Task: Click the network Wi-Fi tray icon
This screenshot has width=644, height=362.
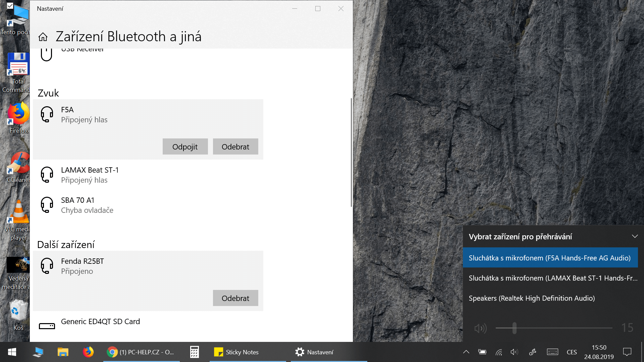Action: point(499,352)
